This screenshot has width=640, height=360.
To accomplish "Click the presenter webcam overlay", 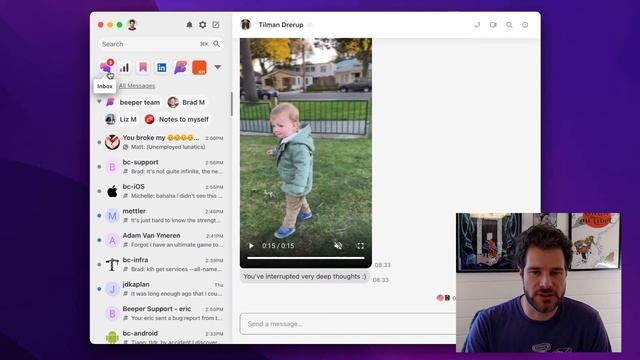I will (x=538, y=282).
